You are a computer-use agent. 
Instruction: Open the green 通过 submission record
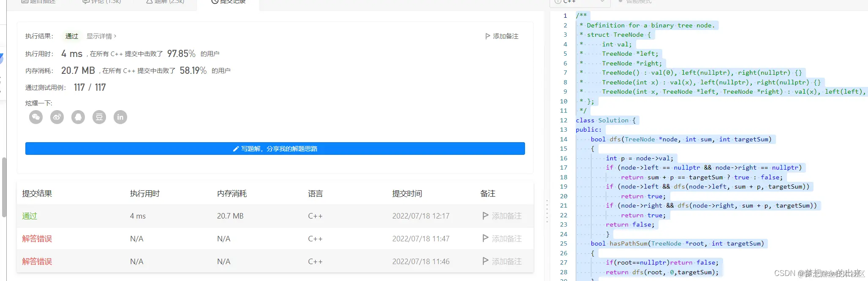click(30, 216)
